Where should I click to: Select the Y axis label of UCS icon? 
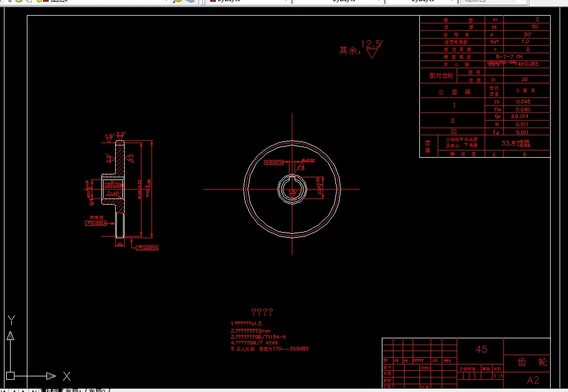click(x=11, y=320)
